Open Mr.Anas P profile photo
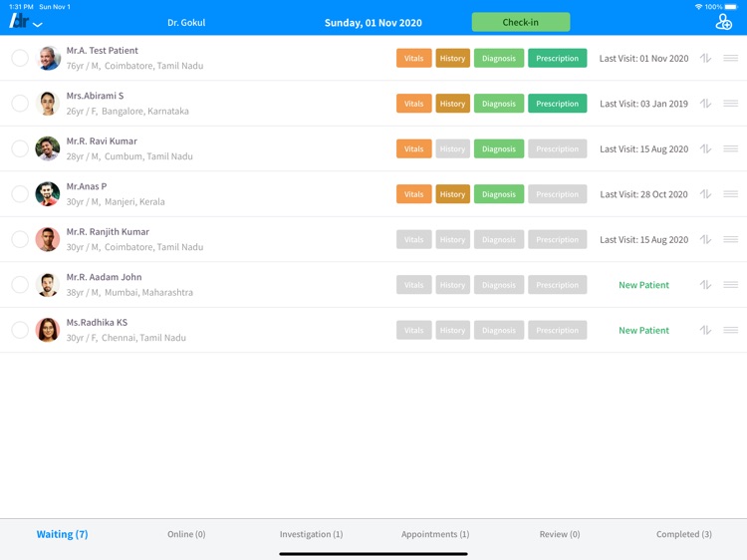 (x=48, y=194)
